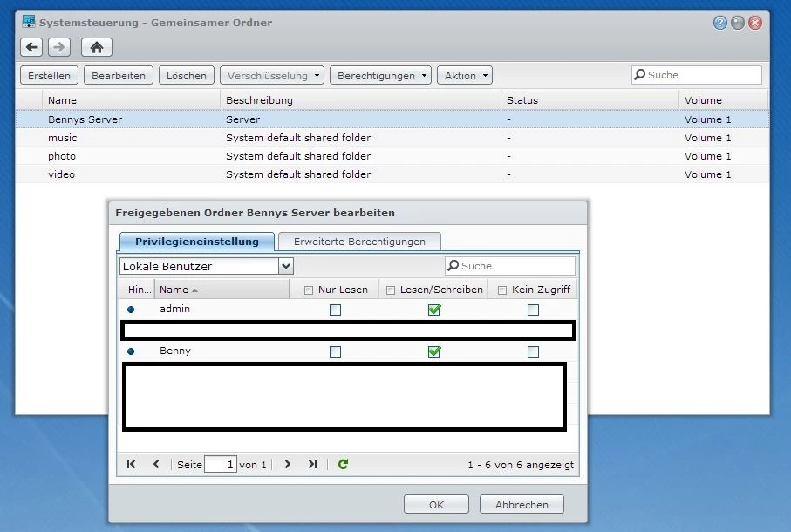
Task: Select the video shared folder row
Action: pyautogui.click(x=392, y=174)
